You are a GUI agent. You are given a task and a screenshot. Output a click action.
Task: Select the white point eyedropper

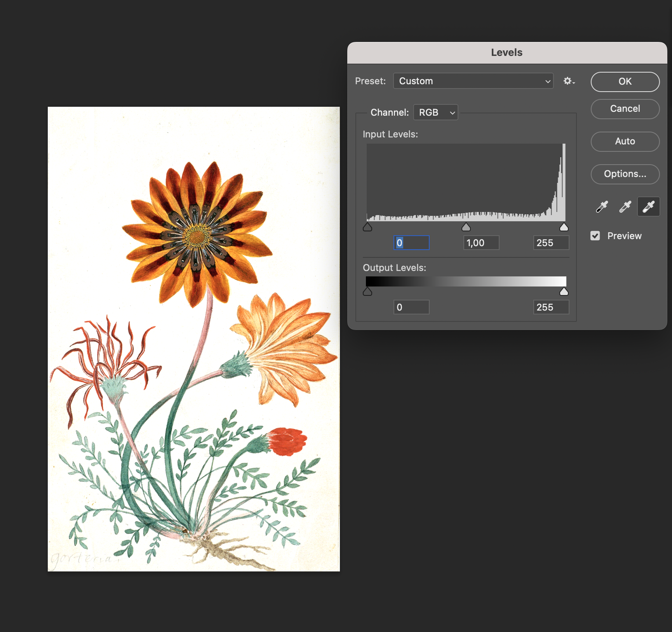[648, 207]
